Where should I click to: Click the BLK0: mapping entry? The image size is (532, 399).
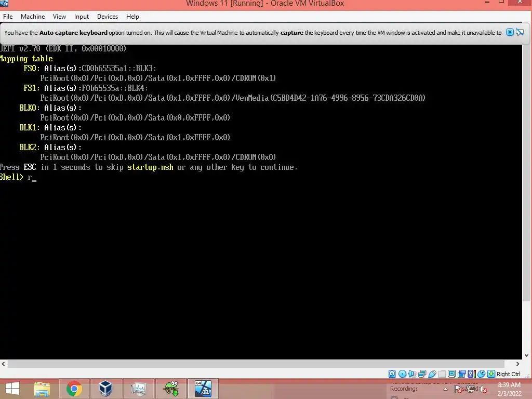pyautogui.click(x=50, y=108)
